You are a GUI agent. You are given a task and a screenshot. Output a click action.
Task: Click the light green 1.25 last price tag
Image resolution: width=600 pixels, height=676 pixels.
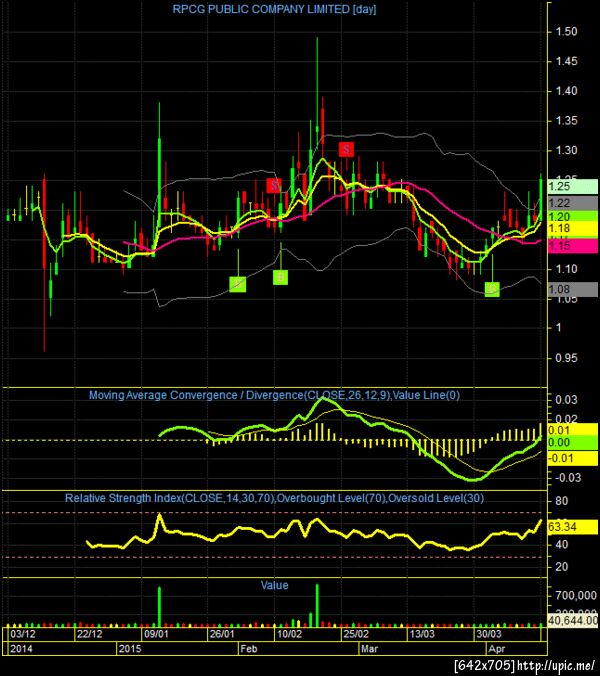coord(572,186)
